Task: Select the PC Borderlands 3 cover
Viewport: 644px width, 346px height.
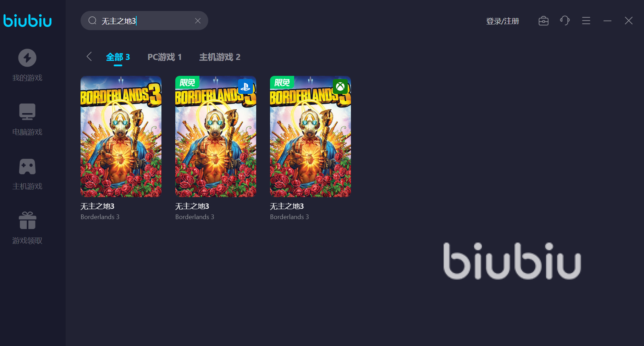Action: pos(121,136)
